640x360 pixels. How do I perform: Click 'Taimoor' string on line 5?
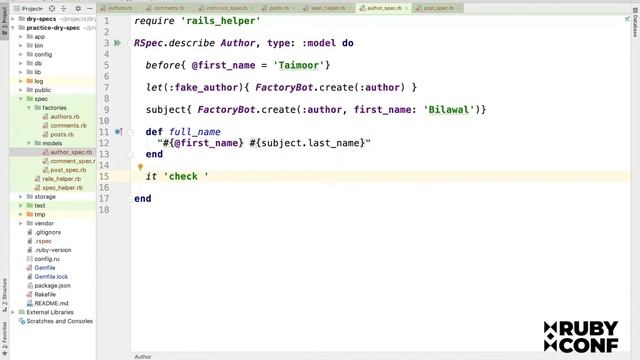pos(299,65)
